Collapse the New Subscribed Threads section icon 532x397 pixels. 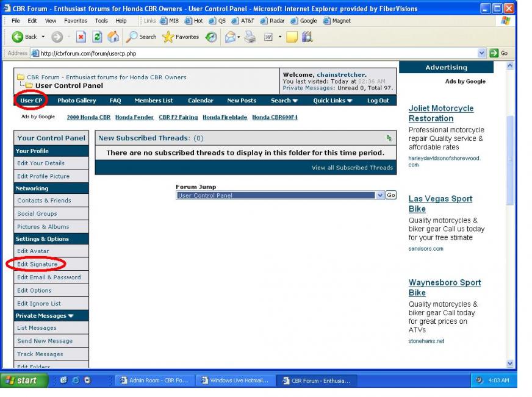[389, 138]
